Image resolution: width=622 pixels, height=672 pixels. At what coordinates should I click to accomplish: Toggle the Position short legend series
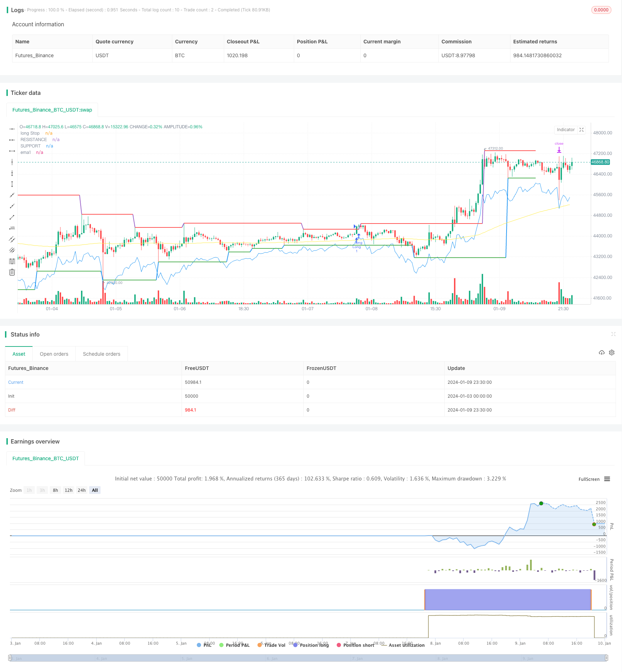pos(355,645)
